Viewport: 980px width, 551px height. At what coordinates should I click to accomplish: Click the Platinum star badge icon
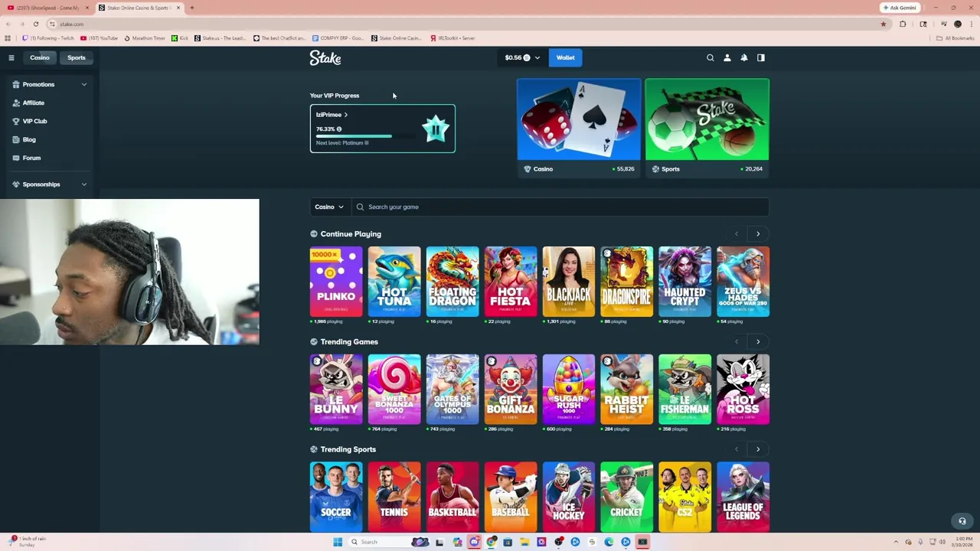coord(435,129)
